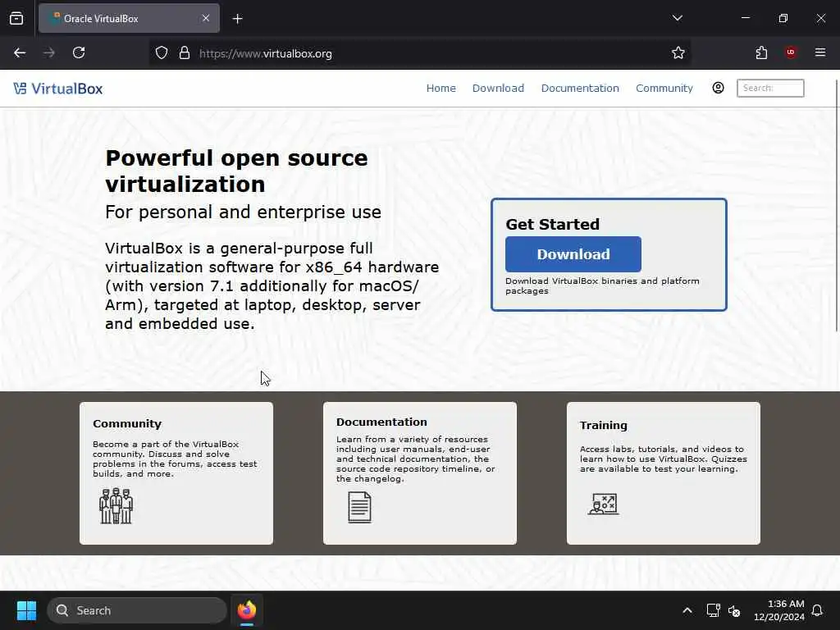Screen dimensions: 840x630
Task: Open a new tab with the plus icon
Action: (x=237, y=19)
